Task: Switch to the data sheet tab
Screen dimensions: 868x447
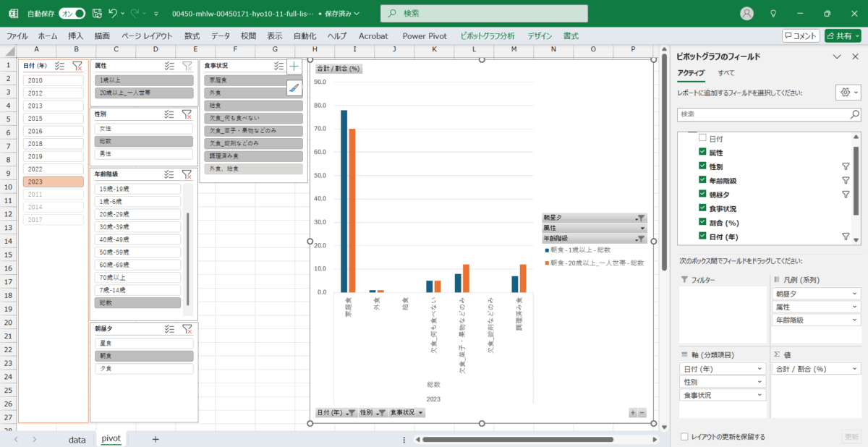Action: point(77,439)
